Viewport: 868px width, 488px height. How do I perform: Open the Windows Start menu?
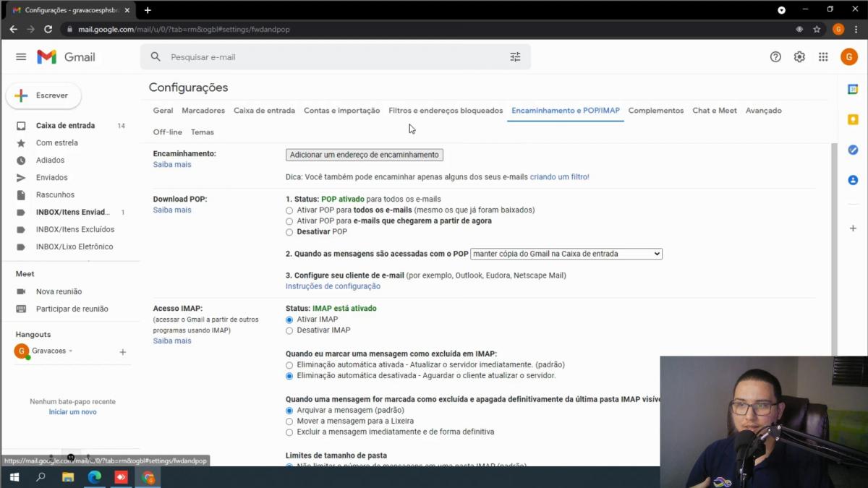(14, 477)
